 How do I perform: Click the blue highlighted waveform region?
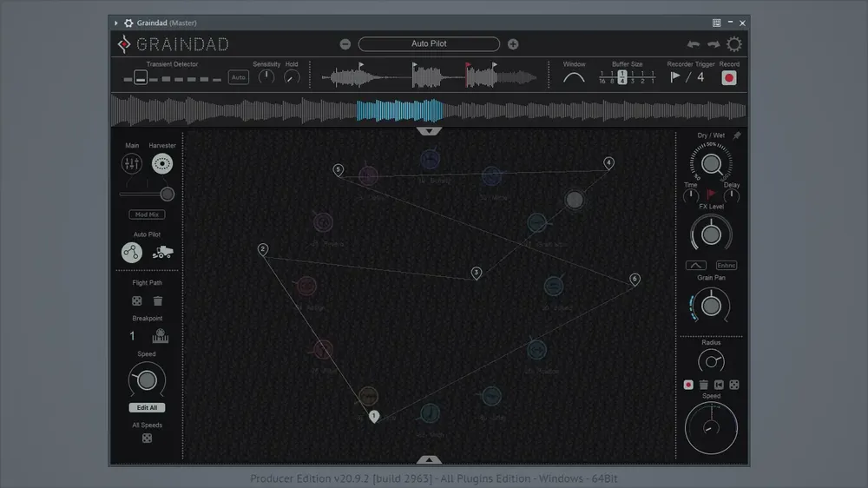pos(399,110)
